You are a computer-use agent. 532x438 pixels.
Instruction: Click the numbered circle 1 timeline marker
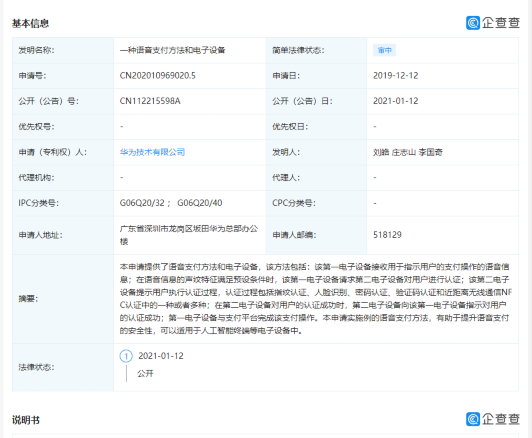126,356
